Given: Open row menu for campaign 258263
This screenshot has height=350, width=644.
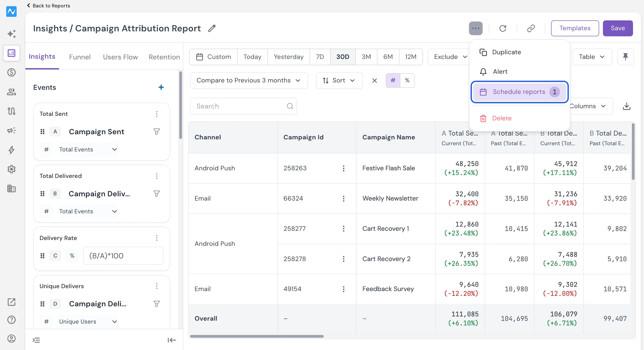Looking at the screenshot, I should click(x=344, y=168).
